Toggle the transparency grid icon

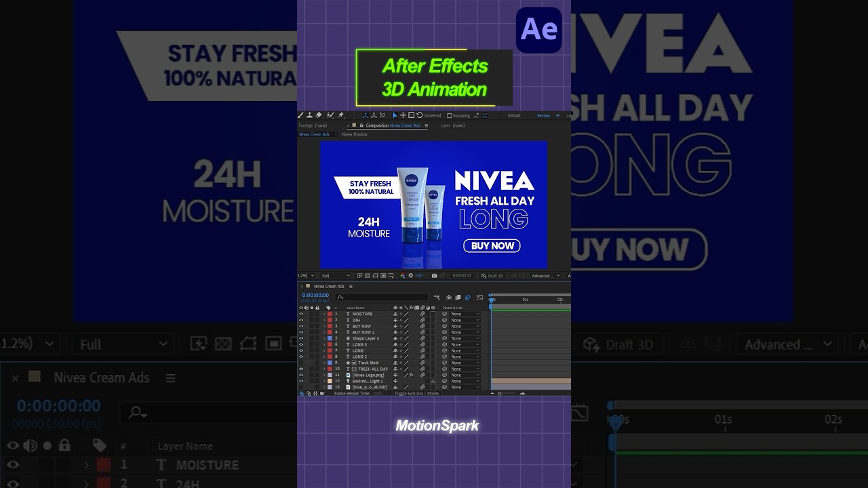pyautogui.click(x=368, y=276)
